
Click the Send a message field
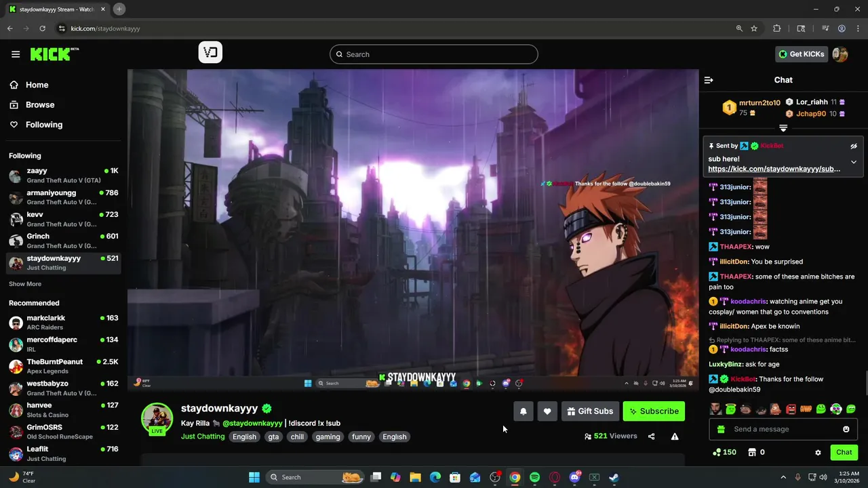click(783, 429)
